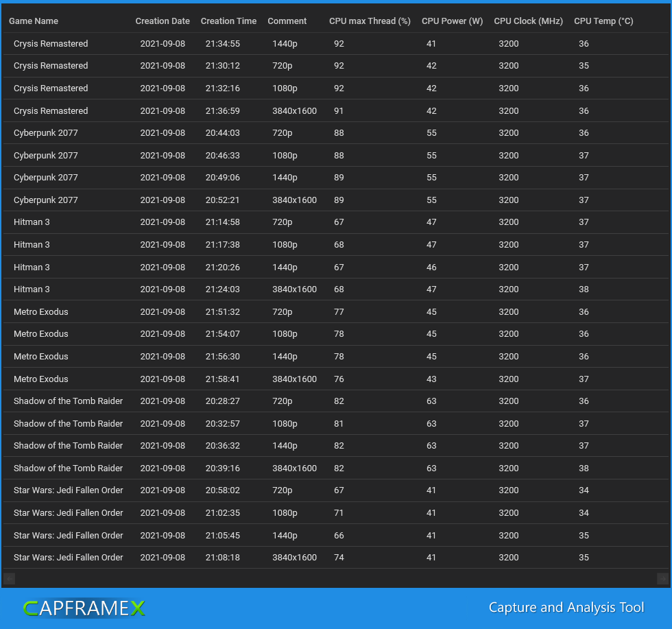Image resolution: width=672 pixels, height=629 pixels.
Task: Sort by the CPU Power (W) header
Action: (452, 21)
